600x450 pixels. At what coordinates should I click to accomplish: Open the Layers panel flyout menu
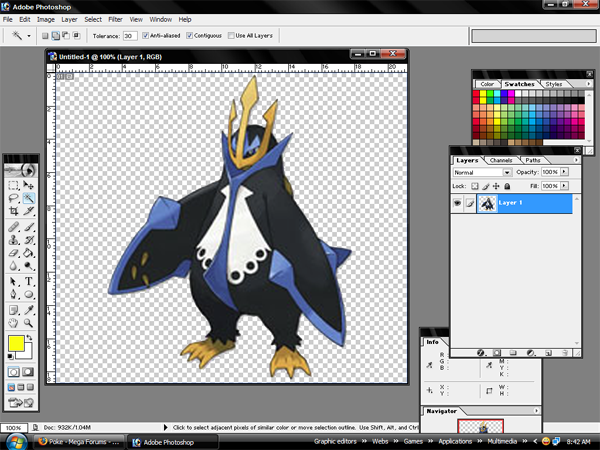[x=576, y=160]
